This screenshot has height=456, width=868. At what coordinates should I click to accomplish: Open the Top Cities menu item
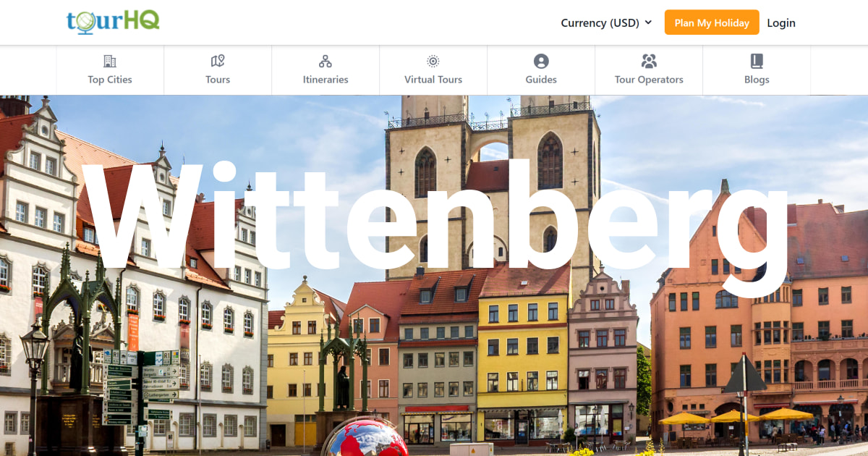pyautogui.click(x=109, y=80)
